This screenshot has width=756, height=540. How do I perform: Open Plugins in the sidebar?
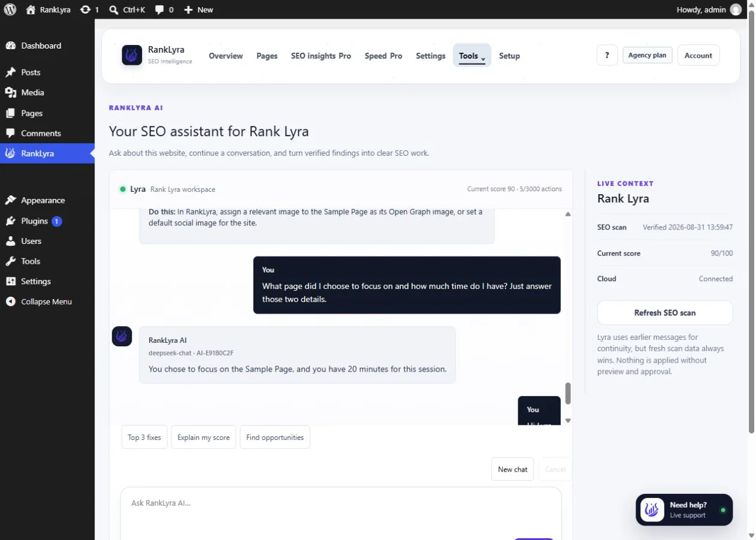[x=47, y=221]
